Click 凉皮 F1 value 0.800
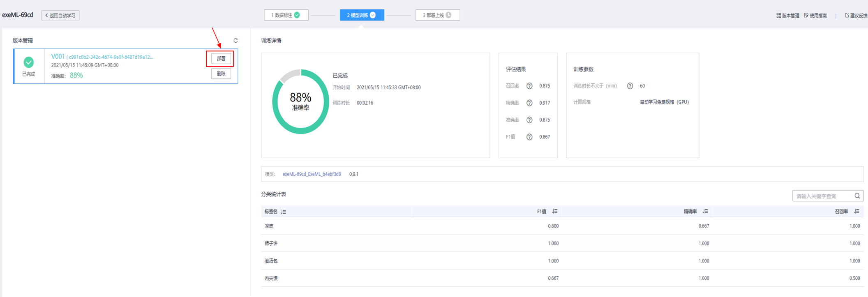The width and height of the screenshot is (868, 297). 553,226
